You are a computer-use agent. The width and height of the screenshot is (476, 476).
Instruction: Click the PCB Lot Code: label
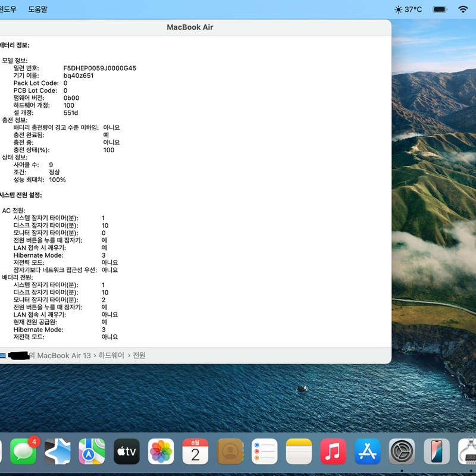(x=35, y=90)
